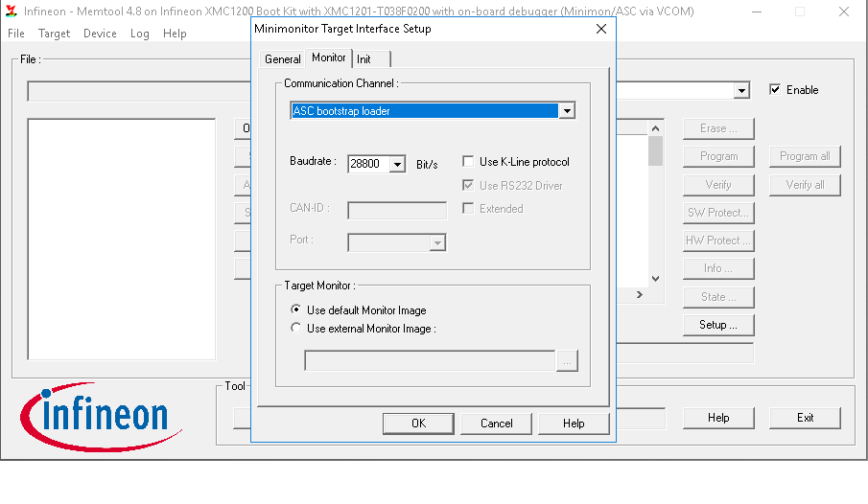Exit the Memtool application
This screenshot has height=504, width=868.
point(805,418)
